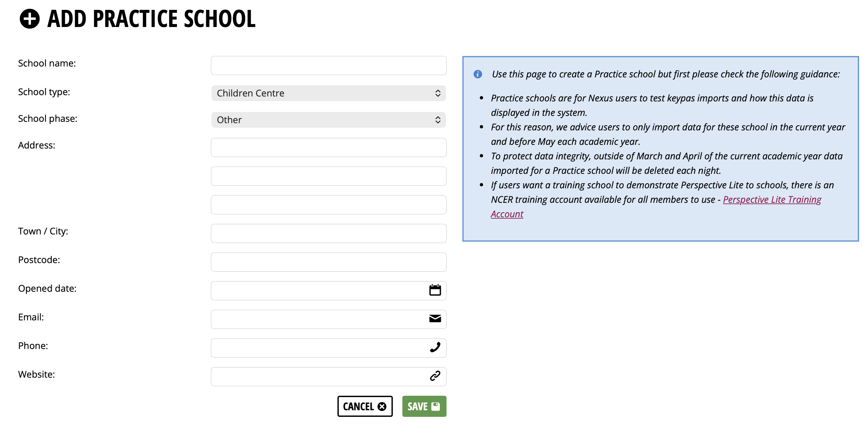Select the first Address line field
This screenshot has width=868, height=430.
pyautogui.click(x=329, y=147)
